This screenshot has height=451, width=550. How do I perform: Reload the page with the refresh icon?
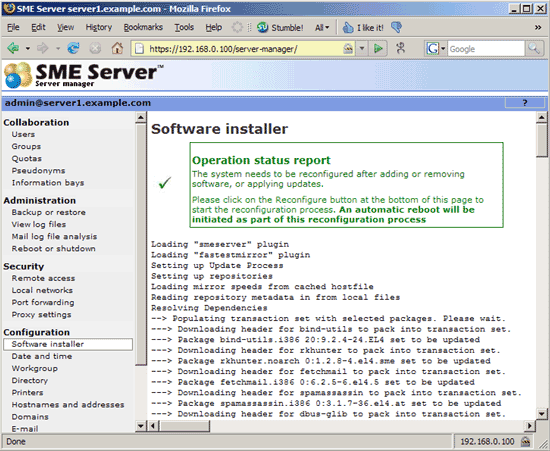click(73, 48)
